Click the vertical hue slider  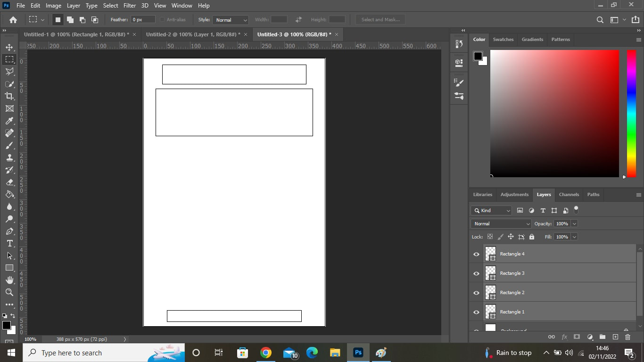631,114
